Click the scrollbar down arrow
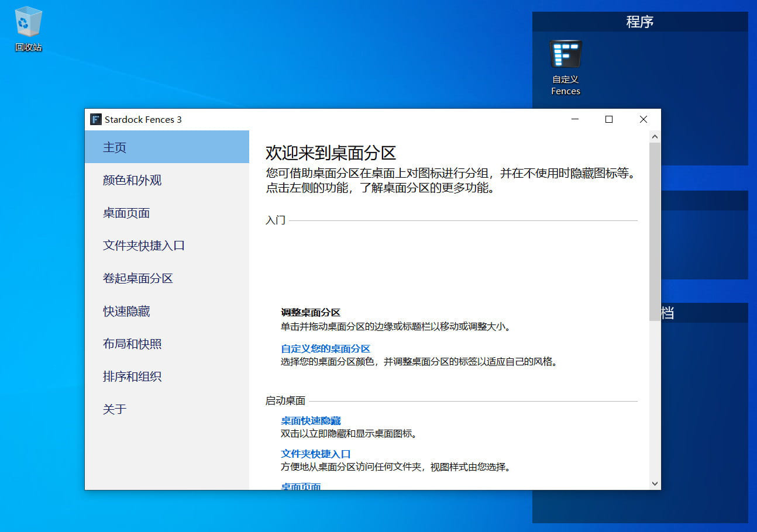Image resolution: width=757 pixels, height=532 pixels. point(654,484)
